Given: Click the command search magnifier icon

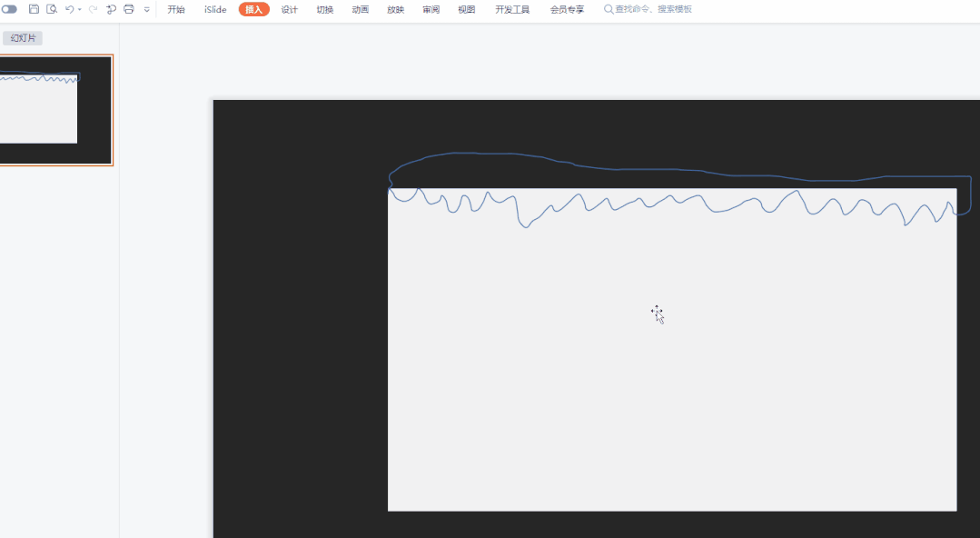Looking at the screenshot, I should click(609, 9).
